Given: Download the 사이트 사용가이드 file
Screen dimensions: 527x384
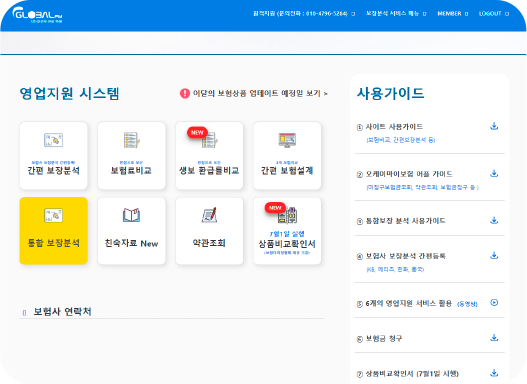Looking at the screenshot, I should (494, 126).
